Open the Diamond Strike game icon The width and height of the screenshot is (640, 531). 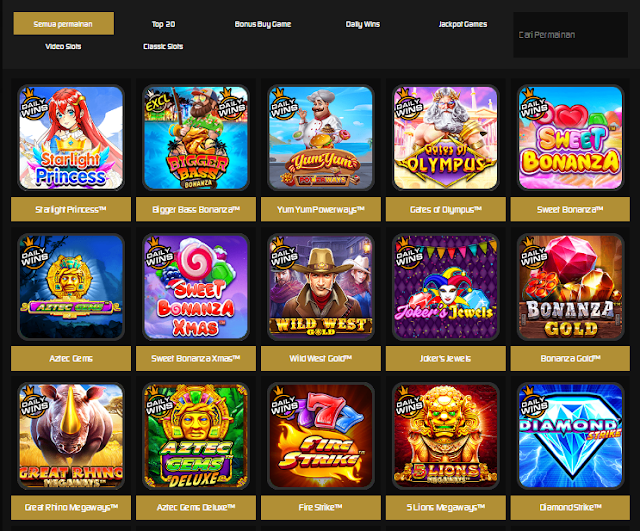pos(571,436)
